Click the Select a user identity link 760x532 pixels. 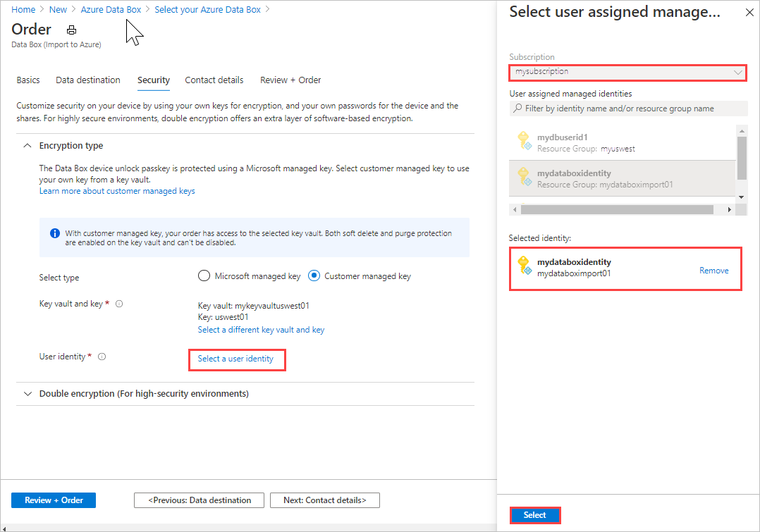pyautogui.click(x=237, y=359)
